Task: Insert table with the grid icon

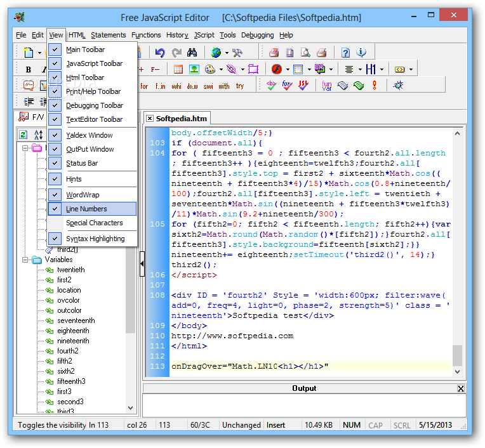Action: (x=178, y=69)
